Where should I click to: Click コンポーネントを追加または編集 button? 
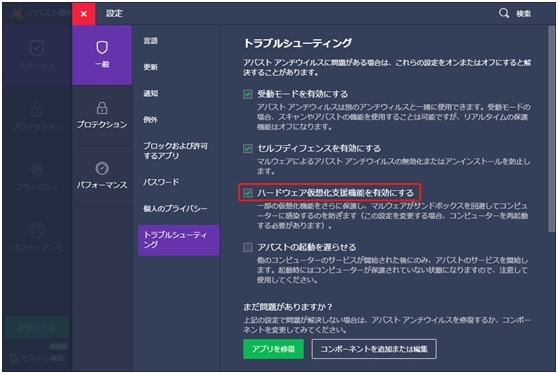374,349
